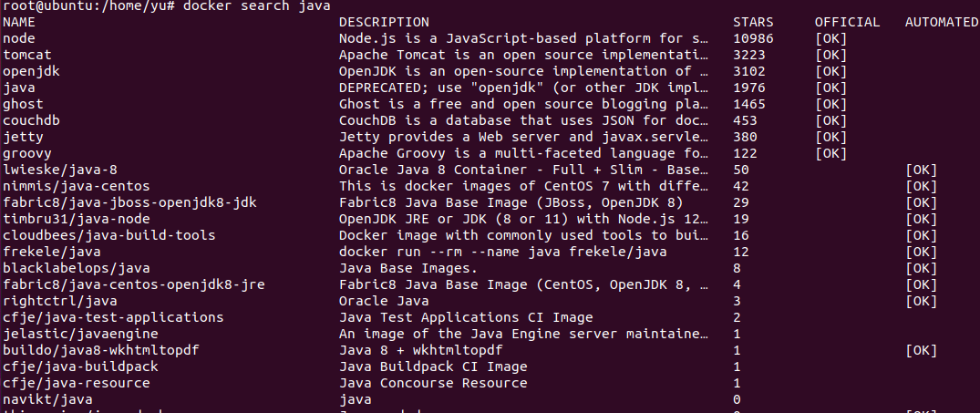Viewport: 980px width, 413px height.
Task: Click 'Java Buildpack CI Image' description
Action: pos(433,367)
